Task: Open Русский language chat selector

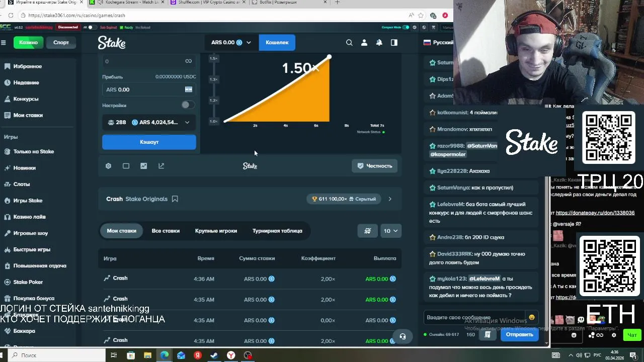Action: (x=439, y=43)
